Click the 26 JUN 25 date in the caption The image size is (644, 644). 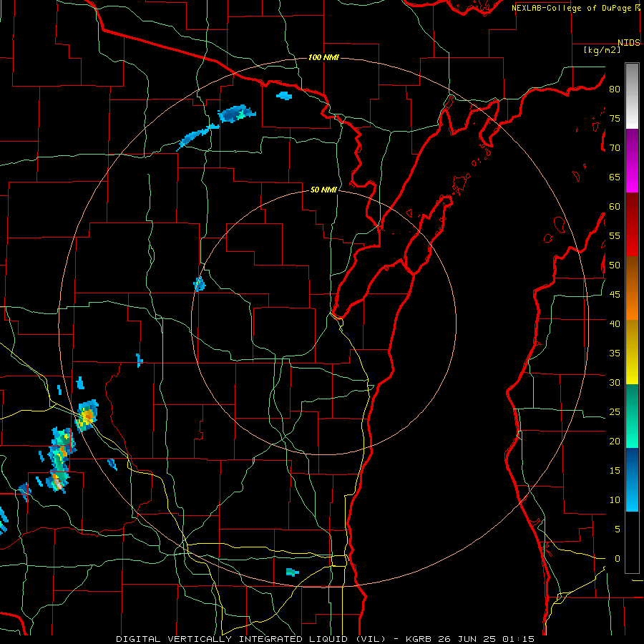pyautogui.click(x=467, y=639)
